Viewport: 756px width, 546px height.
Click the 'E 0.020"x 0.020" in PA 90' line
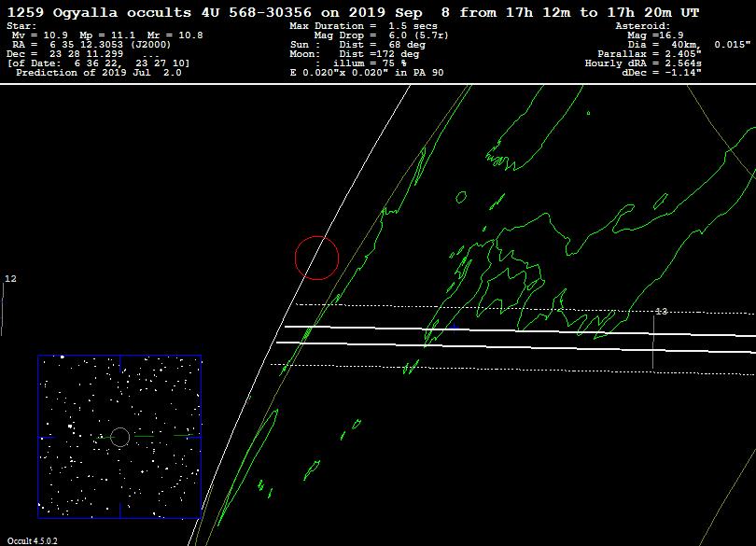(367, 73)
